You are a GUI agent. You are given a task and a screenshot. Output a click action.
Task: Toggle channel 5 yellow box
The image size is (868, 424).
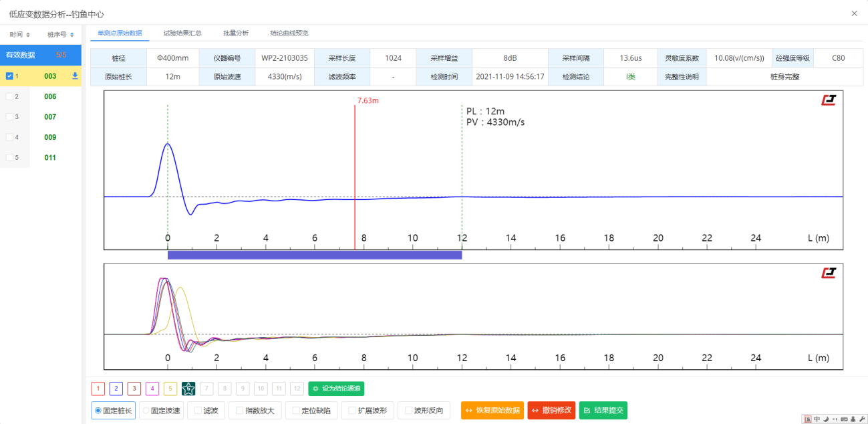(x=170, y=389)
